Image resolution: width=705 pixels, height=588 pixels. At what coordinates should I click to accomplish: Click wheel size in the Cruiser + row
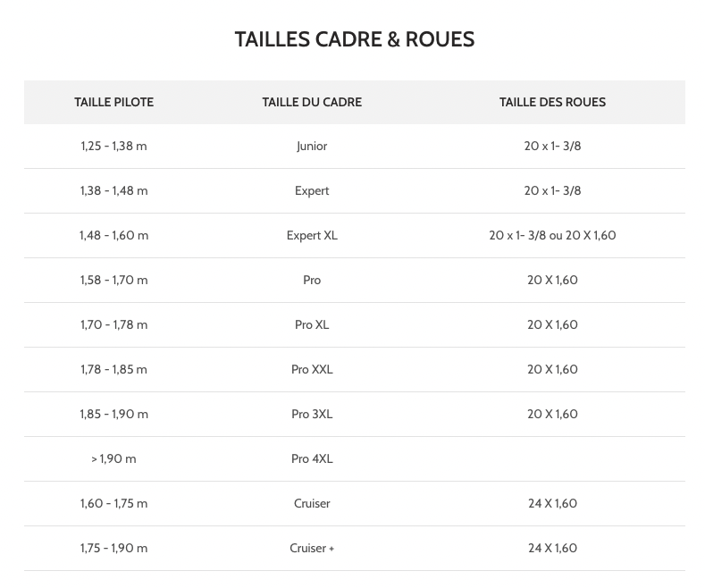(x=552, y=548)
